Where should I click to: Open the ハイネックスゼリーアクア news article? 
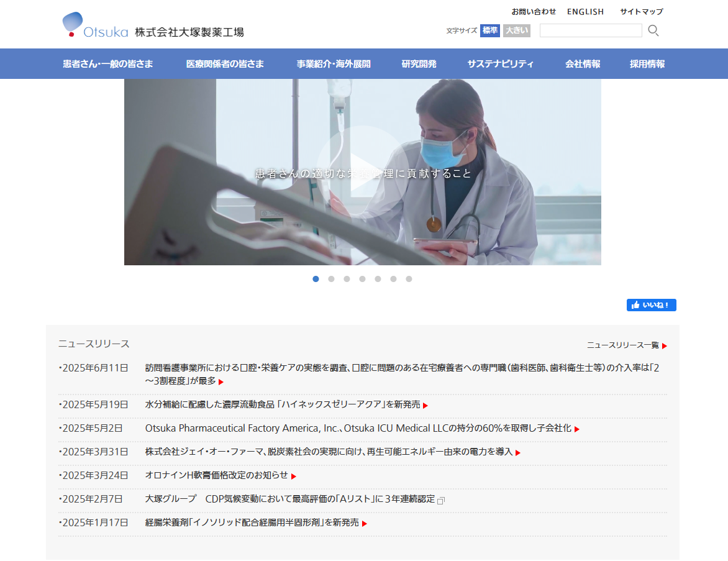coord(283,404)
